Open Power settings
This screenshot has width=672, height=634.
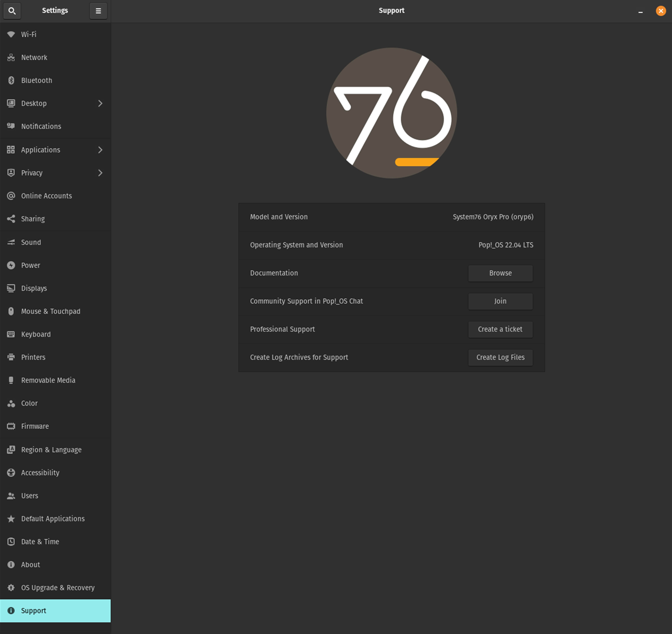pos(55,265)
